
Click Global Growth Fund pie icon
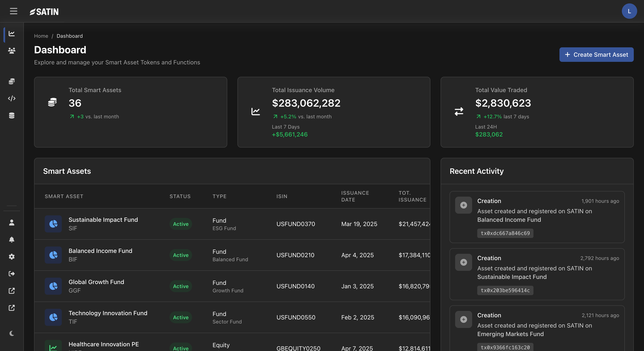[x=53, y=286]
